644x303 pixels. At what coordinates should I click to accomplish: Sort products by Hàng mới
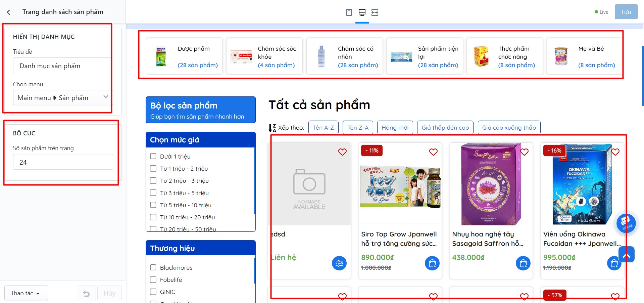tap(395, 128)
